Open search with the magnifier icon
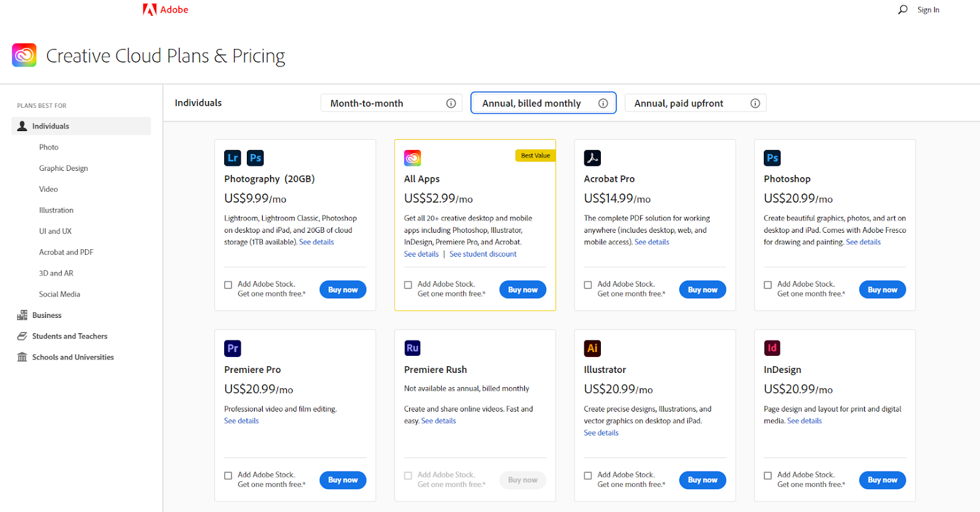The height and width of the screenshot is (512, 980). pos(903,9)
